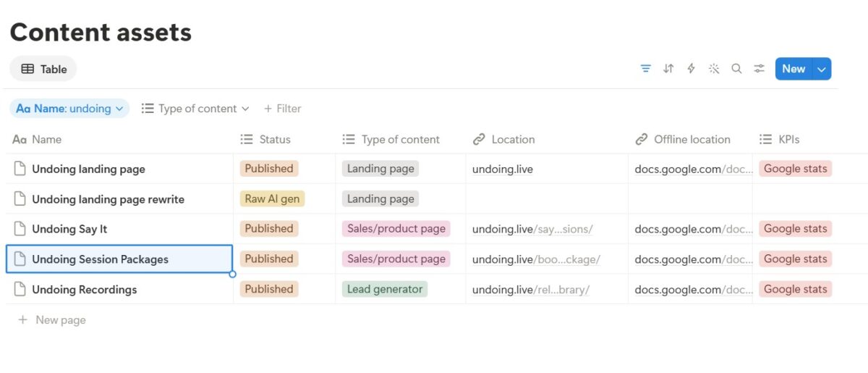Click the AI sparkle icon in toolbar
Screen dimensions: 868x373
[714, 69]
